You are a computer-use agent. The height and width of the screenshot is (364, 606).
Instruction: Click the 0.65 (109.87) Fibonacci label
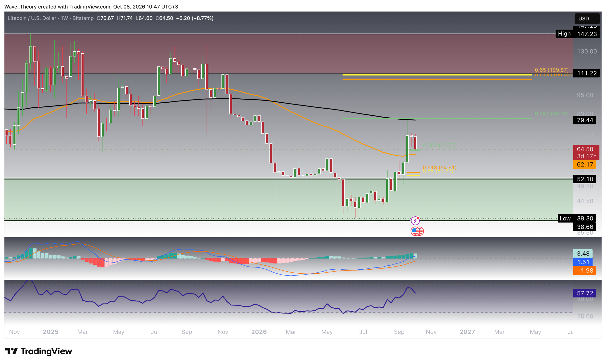[x=552, y=70]
